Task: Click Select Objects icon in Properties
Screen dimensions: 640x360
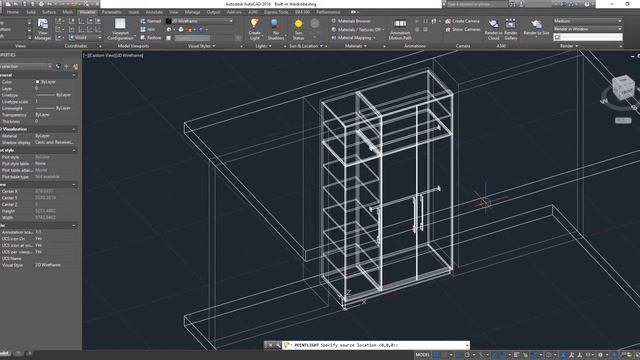Action: 67,66
